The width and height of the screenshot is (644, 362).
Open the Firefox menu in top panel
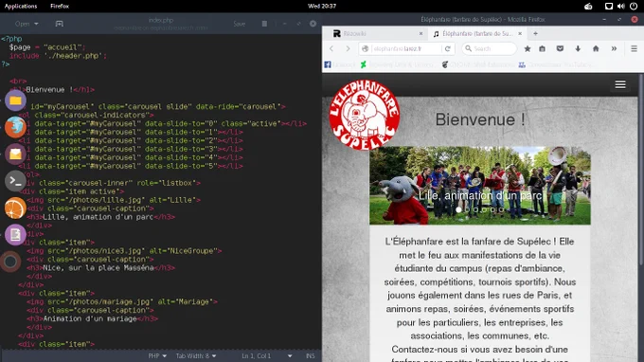[x=60, y=7]
